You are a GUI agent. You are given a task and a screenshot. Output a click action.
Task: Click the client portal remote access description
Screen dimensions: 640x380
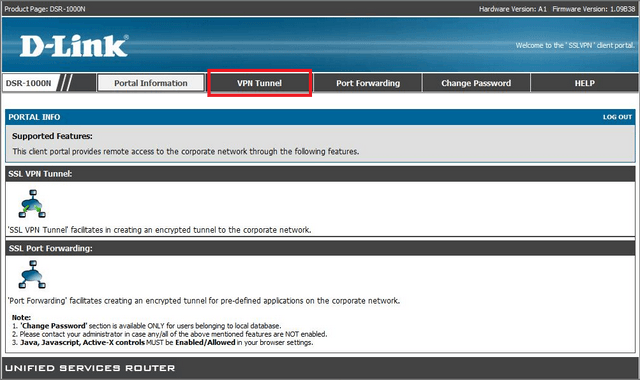[x=186, y=151]
